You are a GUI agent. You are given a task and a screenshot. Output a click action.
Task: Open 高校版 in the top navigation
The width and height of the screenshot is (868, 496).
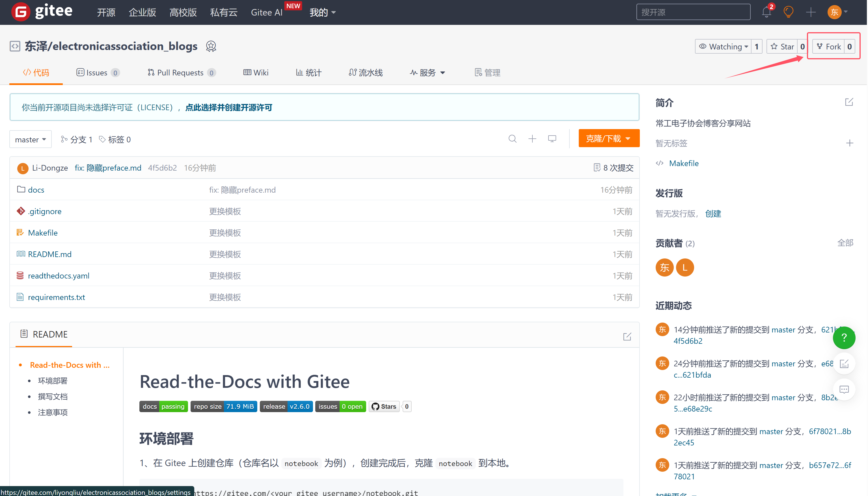click(x=183, y=13)
